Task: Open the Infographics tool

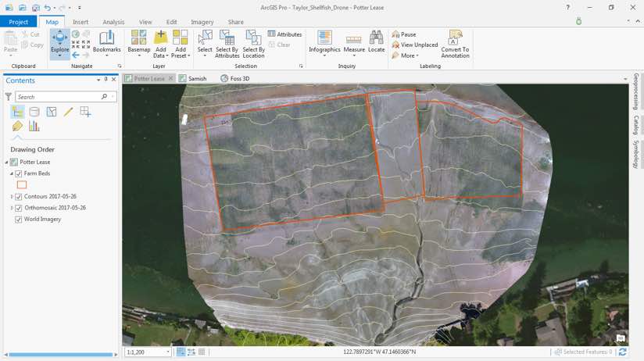Action: point(324,42)
